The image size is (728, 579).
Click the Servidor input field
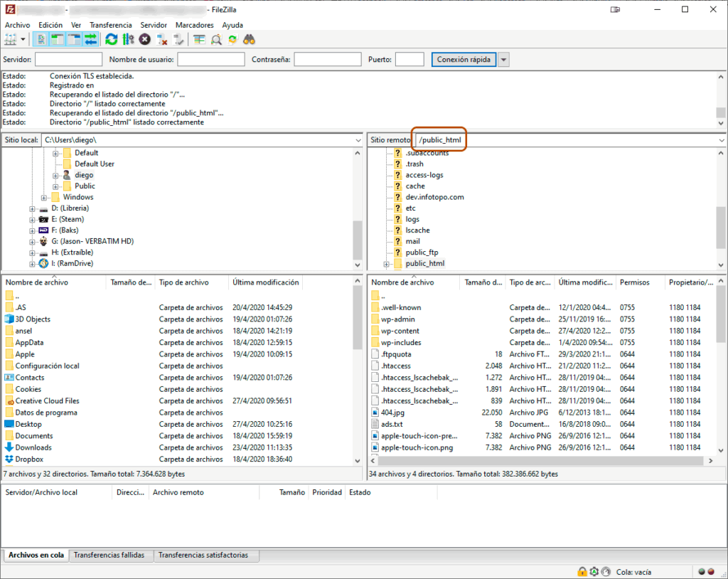[x=68, y=60]
